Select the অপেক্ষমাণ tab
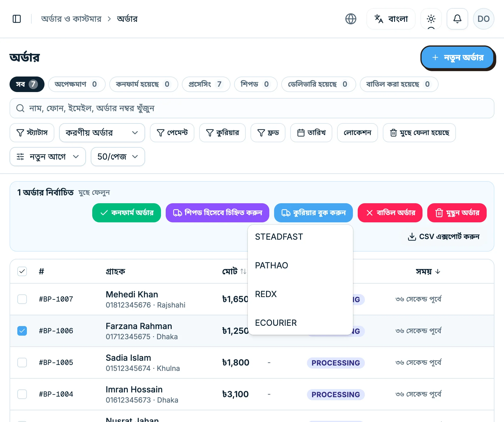The width and height of the screenshot is (504, 422). pos(77,84)
